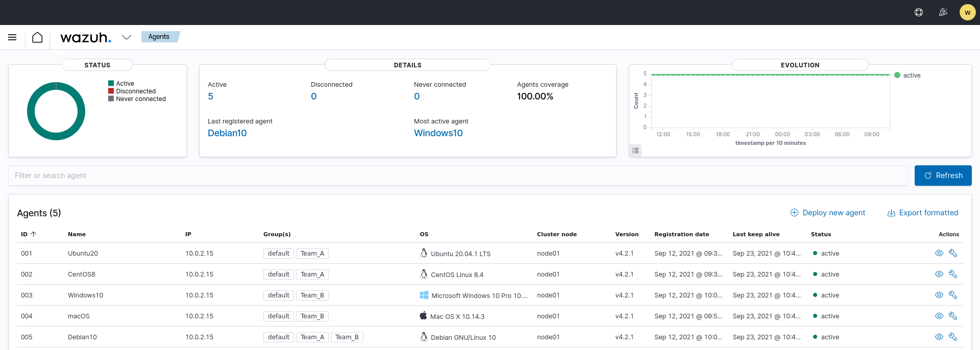Viewport: 980px width, 350px height.
Task: Click the penguin icon for Debian GNU/Linux
Action: pyautogui.click(x=424, y=337)
